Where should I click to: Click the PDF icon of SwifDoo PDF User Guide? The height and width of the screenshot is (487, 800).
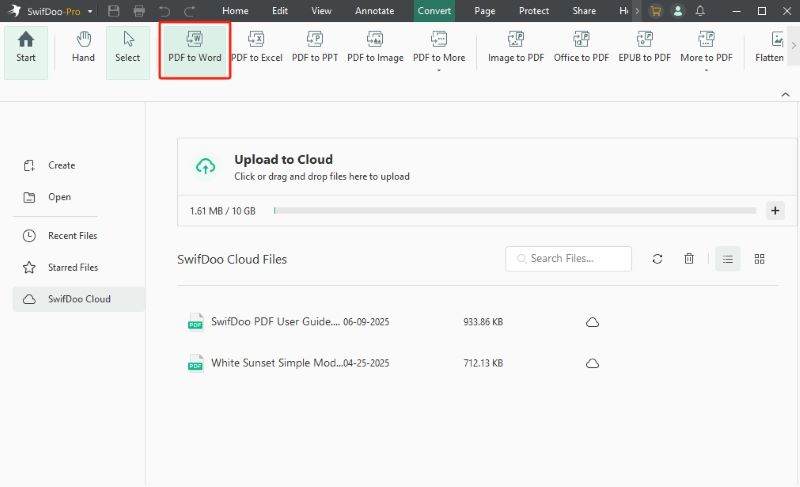[195, 322]
